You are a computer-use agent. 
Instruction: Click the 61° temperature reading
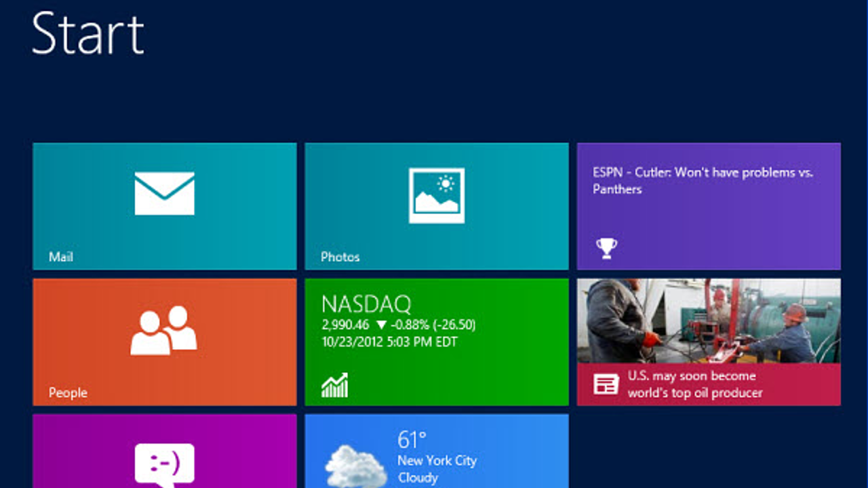pos(412,440)
